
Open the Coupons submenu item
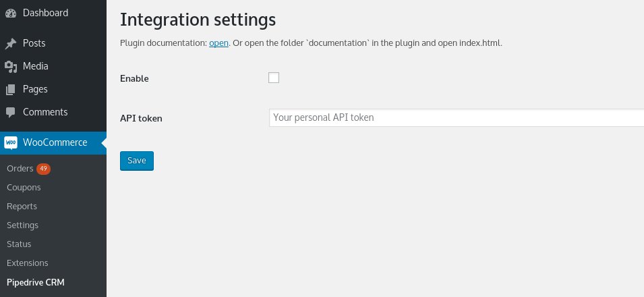[x=24, y=188]
